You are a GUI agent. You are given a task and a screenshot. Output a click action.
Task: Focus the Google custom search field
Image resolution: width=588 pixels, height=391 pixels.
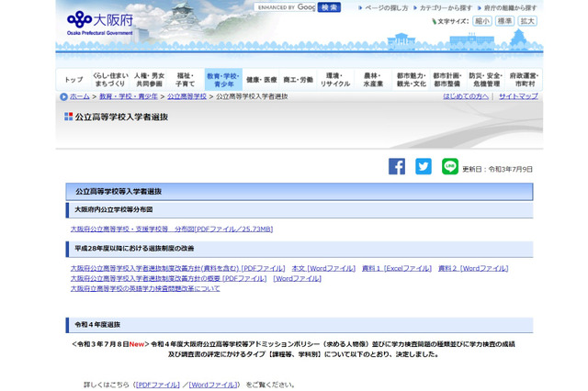285,7
